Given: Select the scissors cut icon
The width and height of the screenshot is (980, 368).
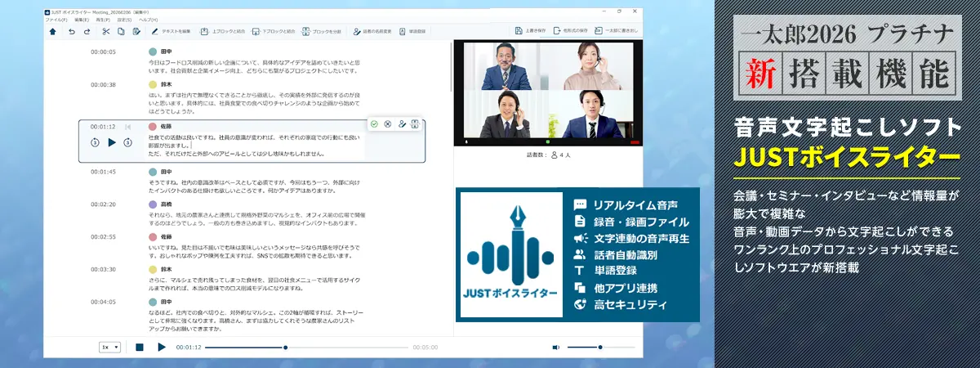Looking at the screenshot, I should (x=105, y=32).
